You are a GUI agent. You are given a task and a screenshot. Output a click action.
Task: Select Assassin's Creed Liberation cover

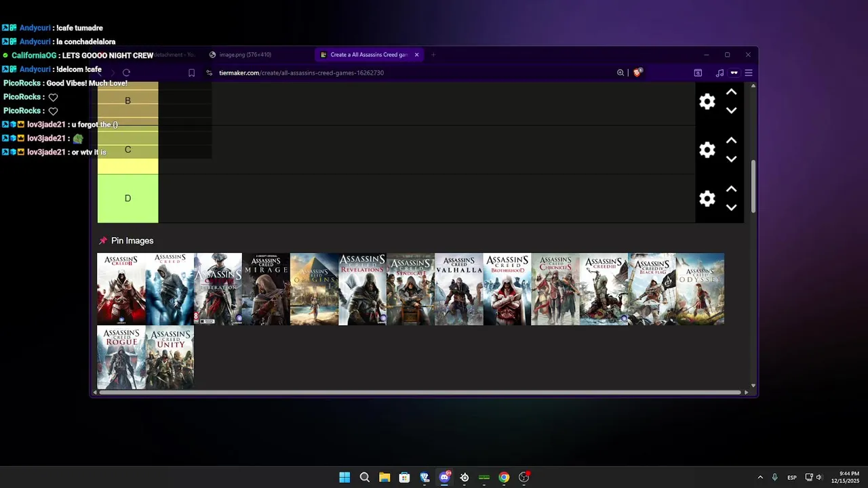(x=218, y=289)
